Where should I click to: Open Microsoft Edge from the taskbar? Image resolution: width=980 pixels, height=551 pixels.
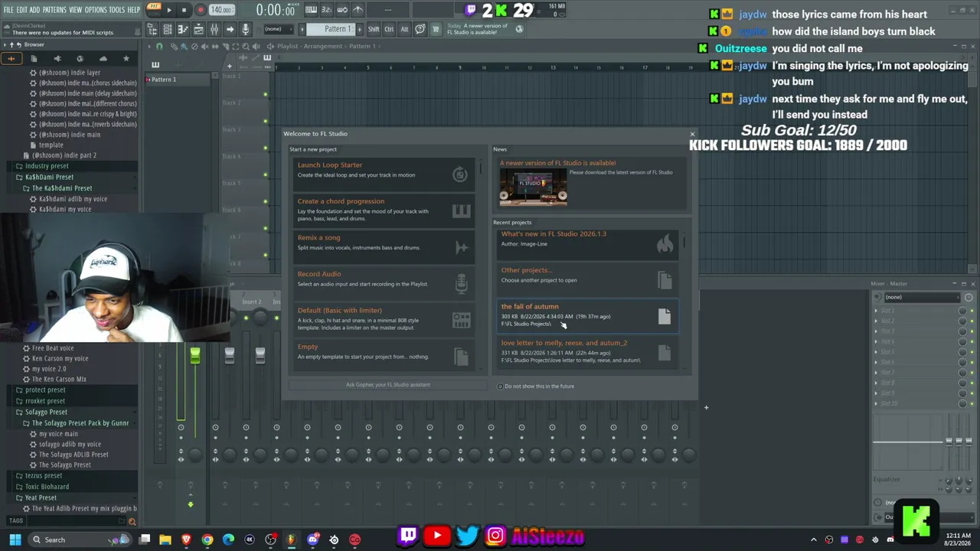coord(228,540)
